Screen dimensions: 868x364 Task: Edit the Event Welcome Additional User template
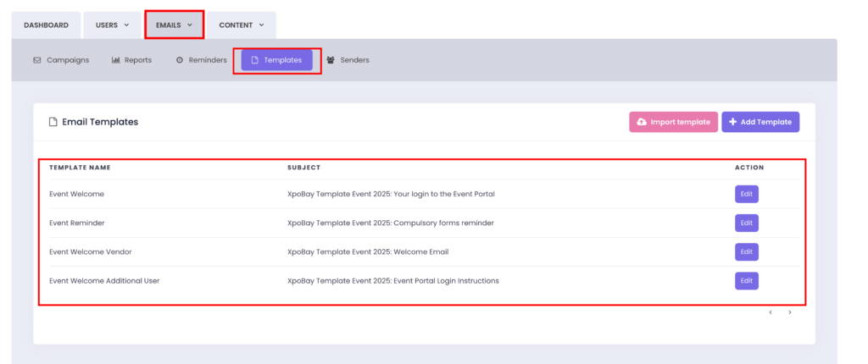click(746, 280)
